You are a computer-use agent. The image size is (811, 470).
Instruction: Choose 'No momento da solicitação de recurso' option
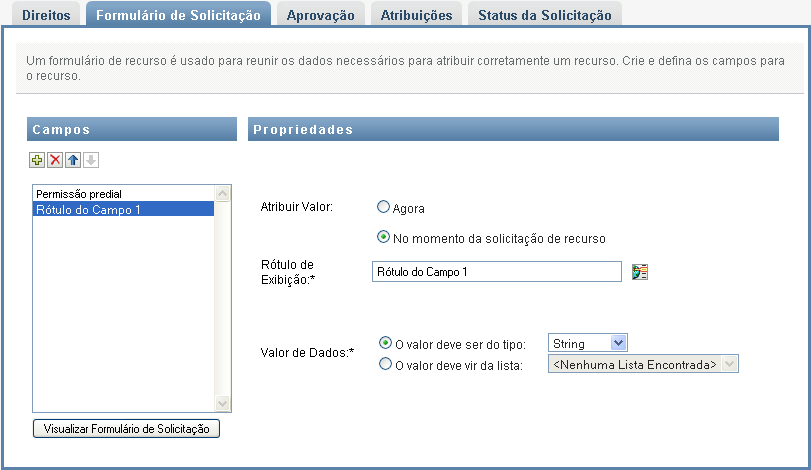click(x=383, y=238)
